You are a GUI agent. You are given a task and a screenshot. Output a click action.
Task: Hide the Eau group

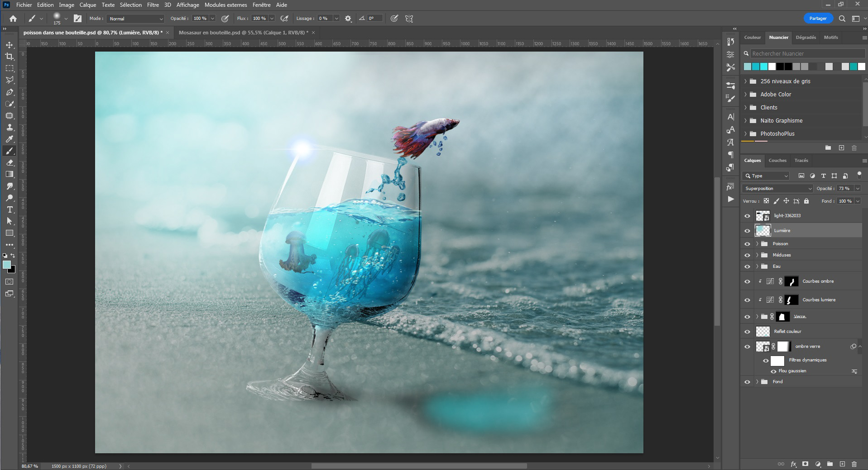click(x=747, y=266)
